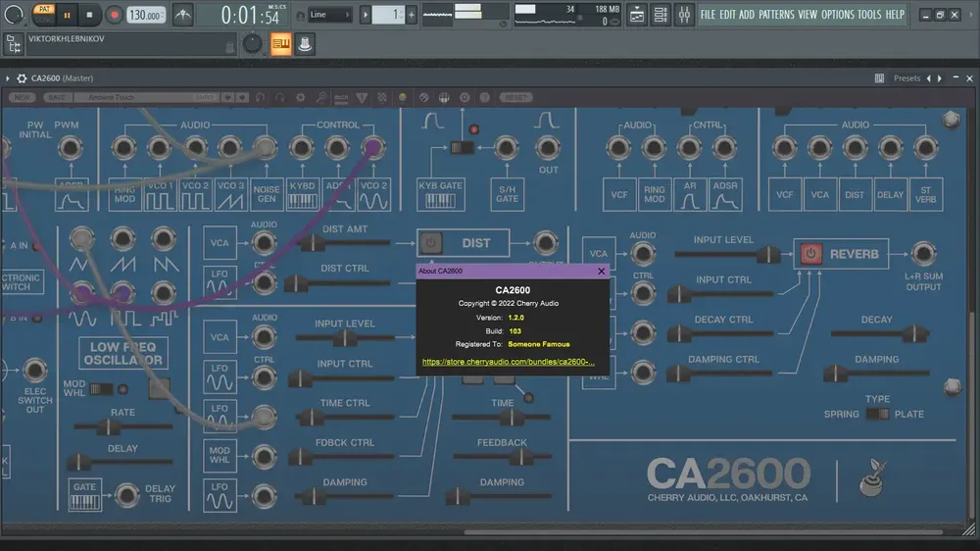Viewport: 980px width, 551px height.
Task: Follow the Cherry Audio store link
Action: coord(508,362)
